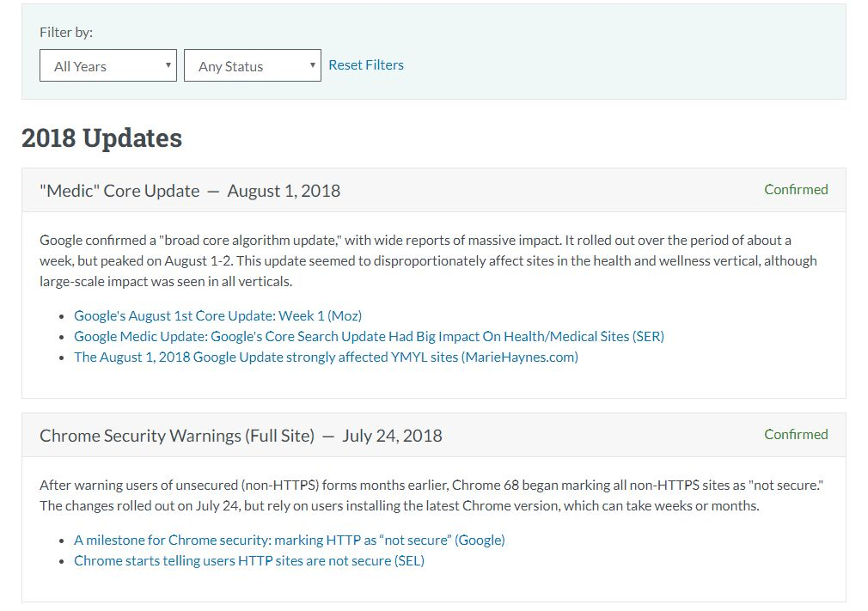868x611 pixels.
Task: Click the Medic update description paragraph
Action: pos(429,260)
